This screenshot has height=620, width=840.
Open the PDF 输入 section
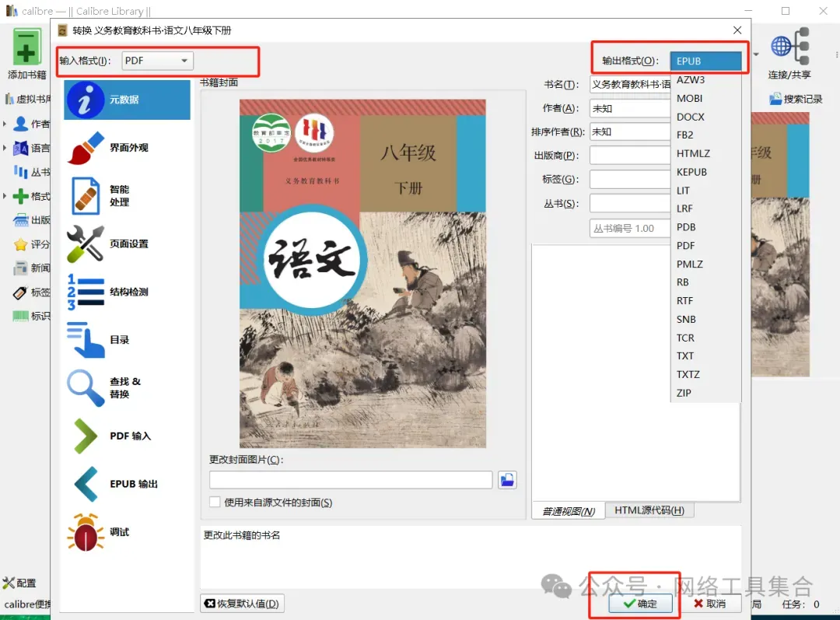127,436
